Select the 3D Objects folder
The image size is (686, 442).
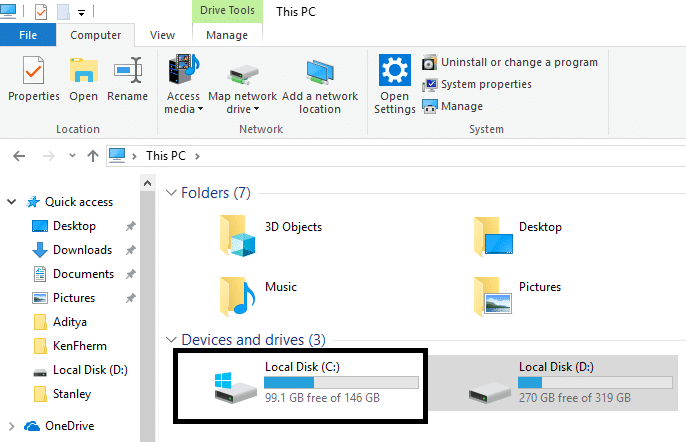271,235
